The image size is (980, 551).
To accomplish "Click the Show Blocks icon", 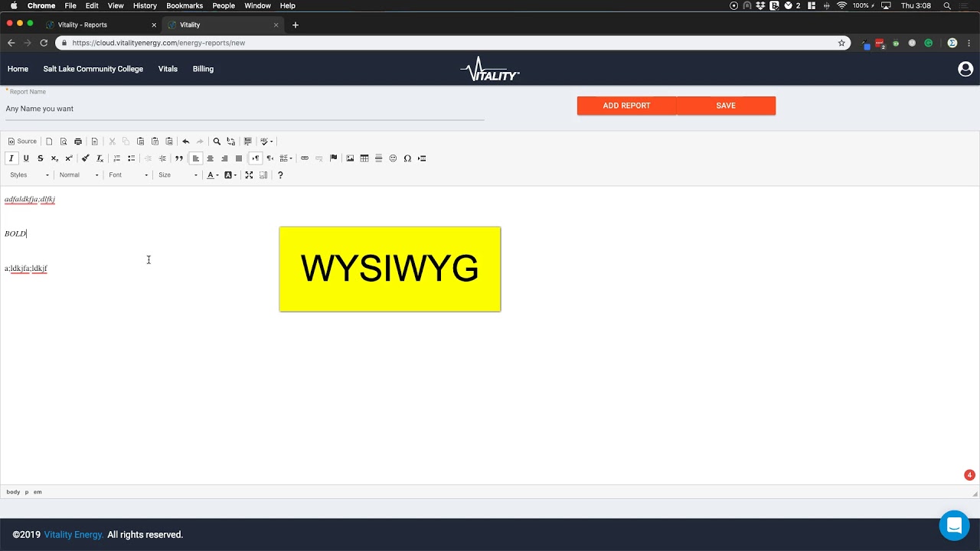I will click(x=263, y=175).
